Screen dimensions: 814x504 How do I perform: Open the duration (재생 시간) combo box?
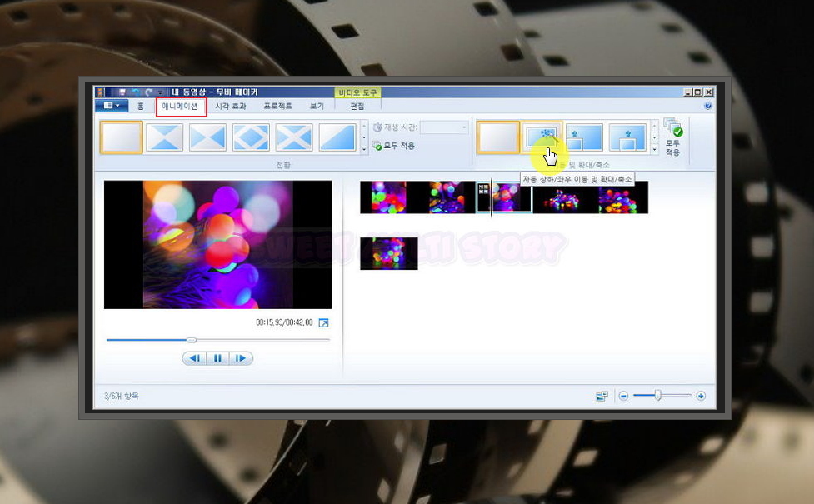444,127
